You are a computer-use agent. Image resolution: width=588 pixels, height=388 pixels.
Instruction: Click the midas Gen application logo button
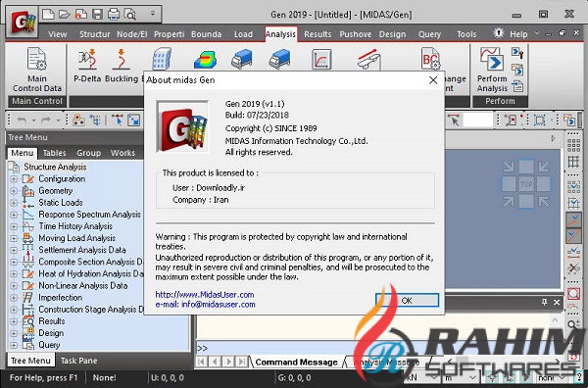tap(22, 24)
